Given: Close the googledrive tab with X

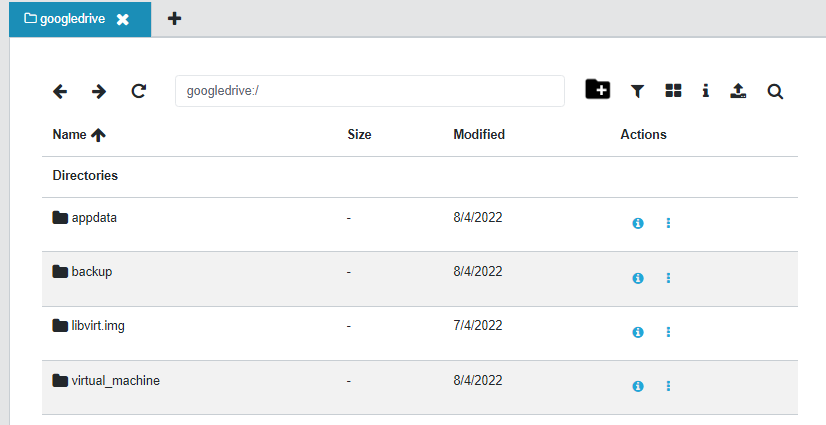Looking at the screenshot, I should tap(123, 19).
